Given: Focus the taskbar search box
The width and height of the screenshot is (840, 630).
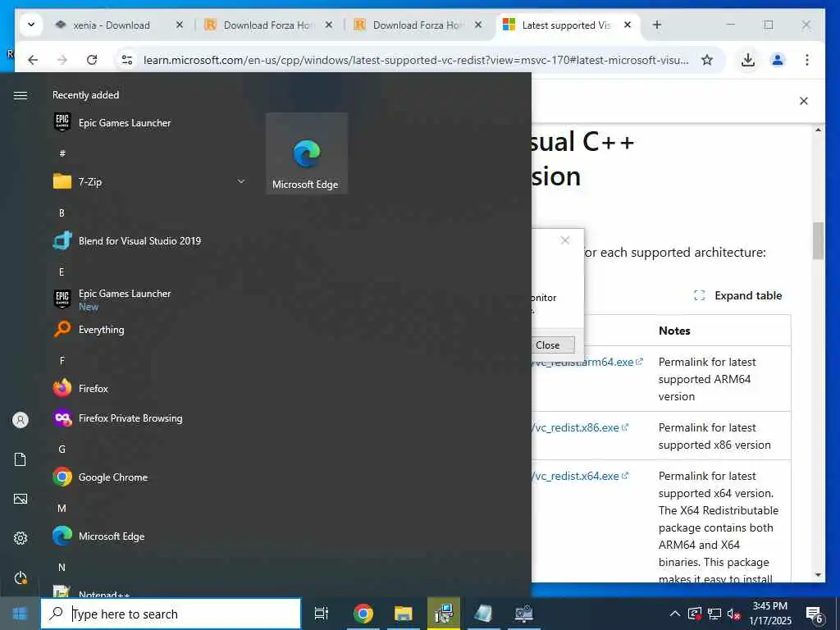Looking at the screenshot, I should pyautogui.click(x=171, y=614).
